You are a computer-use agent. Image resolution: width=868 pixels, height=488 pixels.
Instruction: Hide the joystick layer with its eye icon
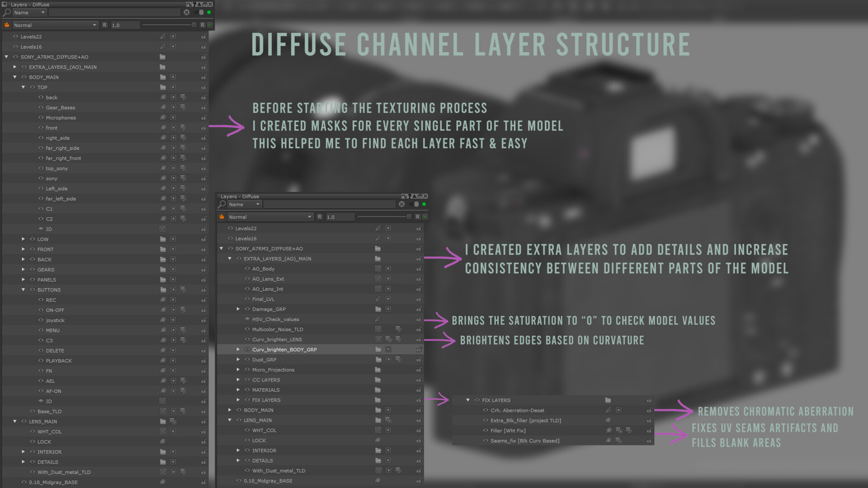41,320
